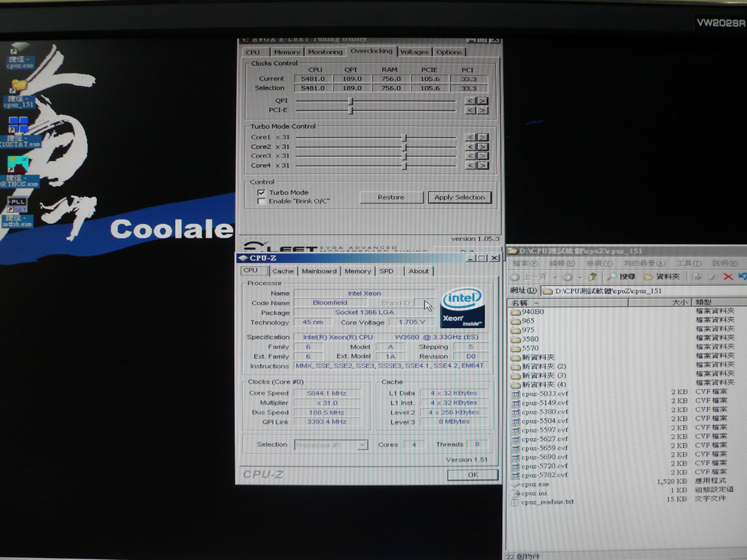Viewport: 747px width, 560px height.
Task: Switch to the Options tab in E-LEET
Action: 449,52
